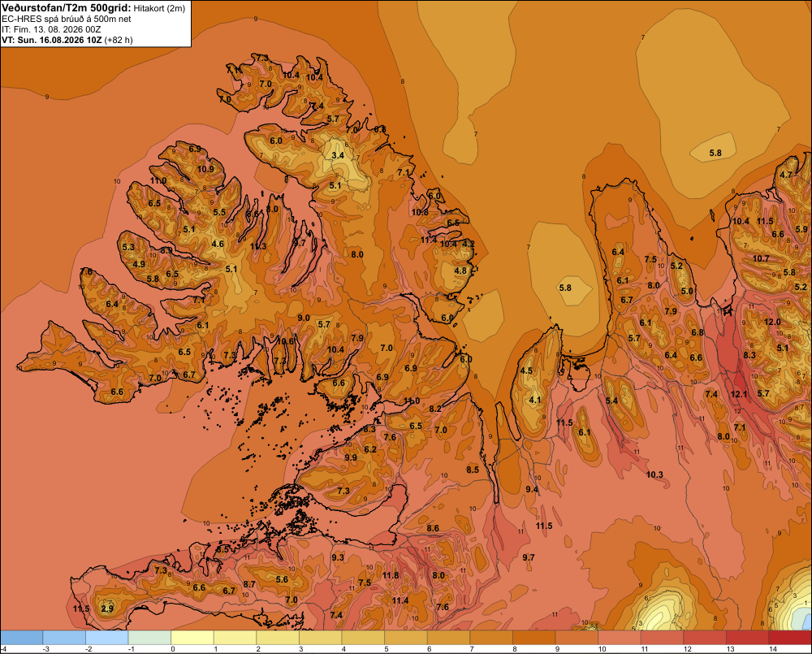Select the 9.9 temperature label

(x=351, y=457)
